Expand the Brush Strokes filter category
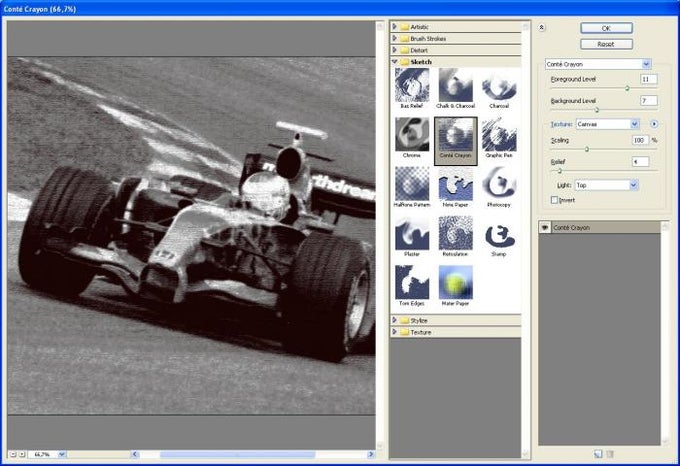The image size is (680, 466). [428, 38]
